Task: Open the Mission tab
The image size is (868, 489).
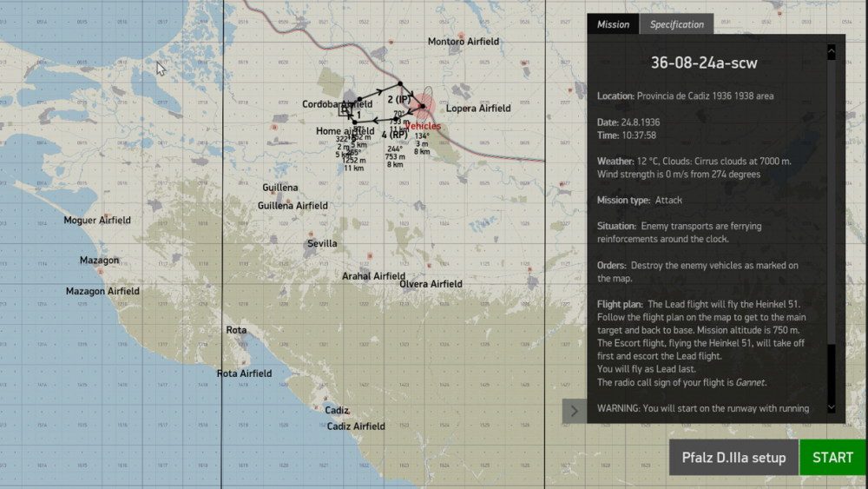Action: [613, 24]
